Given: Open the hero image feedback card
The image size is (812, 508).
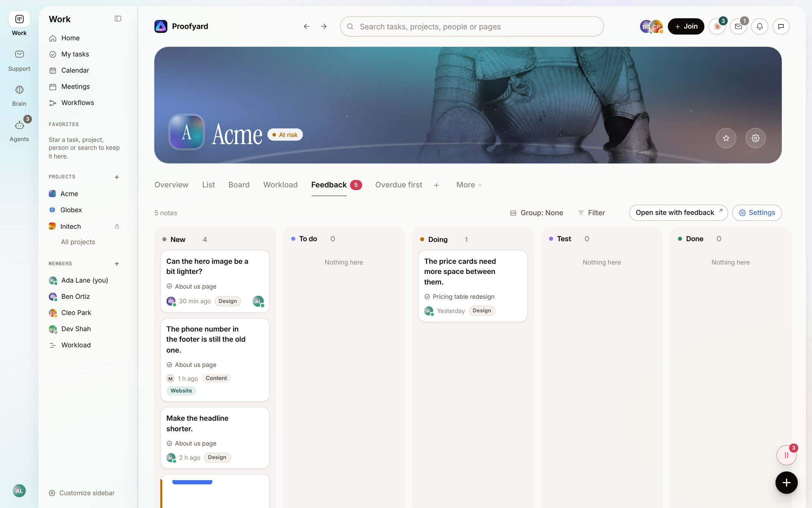Looking at the screenshot, I should point(215,281).
